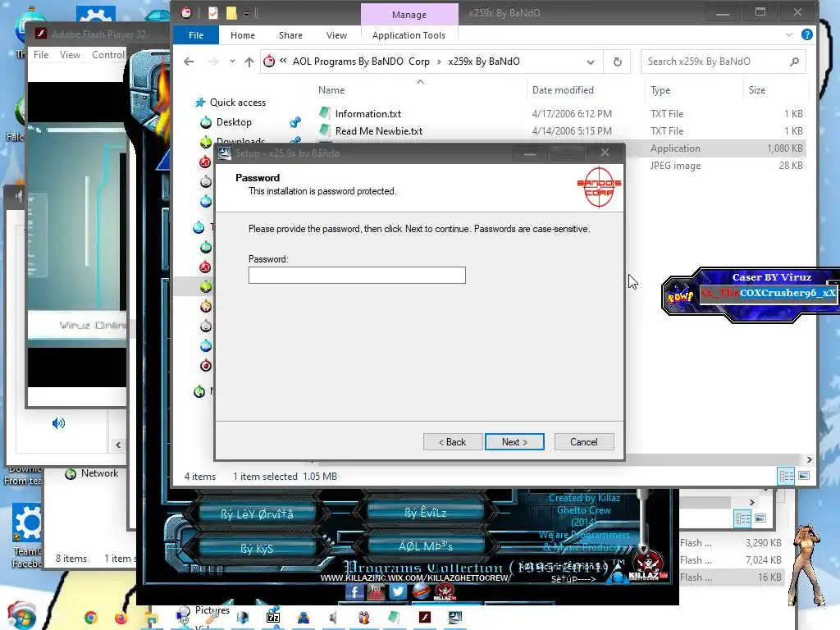Expand the breadcrumb chevron after BaNDO Corp
Viewport: 840px width, 630px height.
coord(439,62)
